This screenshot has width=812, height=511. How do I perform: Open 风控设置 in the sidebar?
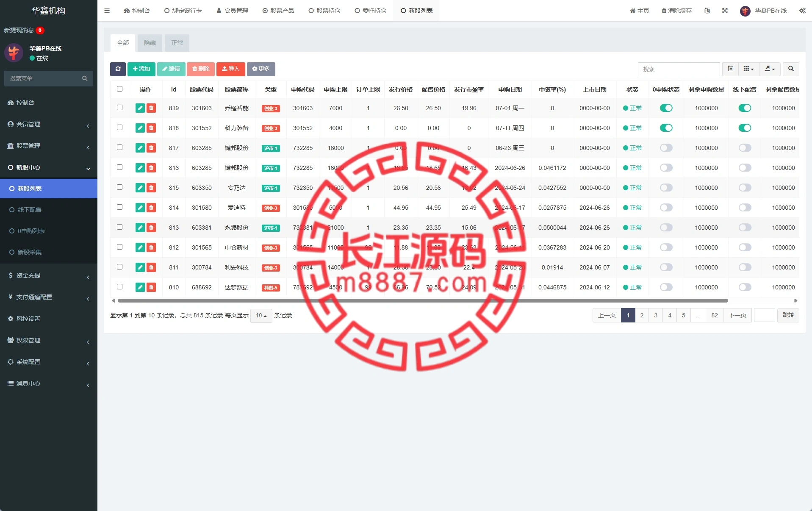[x=49, y=319]
